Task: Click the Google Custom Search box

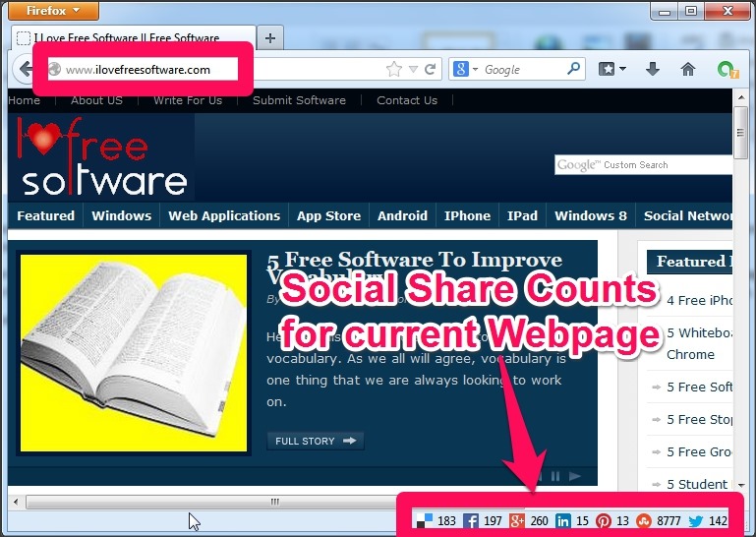Action: pos(643,165)
